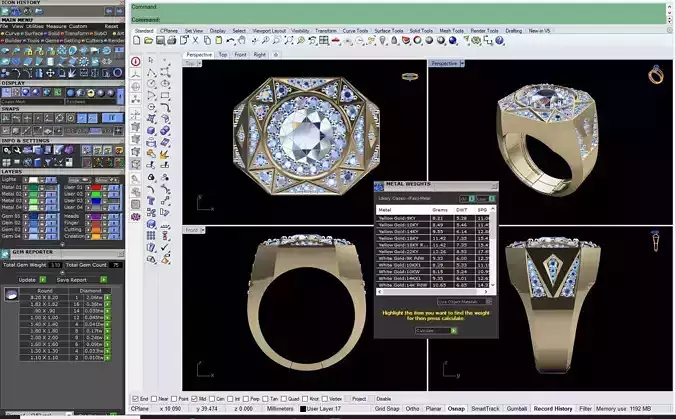Select the Pan hand tool icon
The width and height of the screenshot is (676, 419).
[x=242, y=41]
